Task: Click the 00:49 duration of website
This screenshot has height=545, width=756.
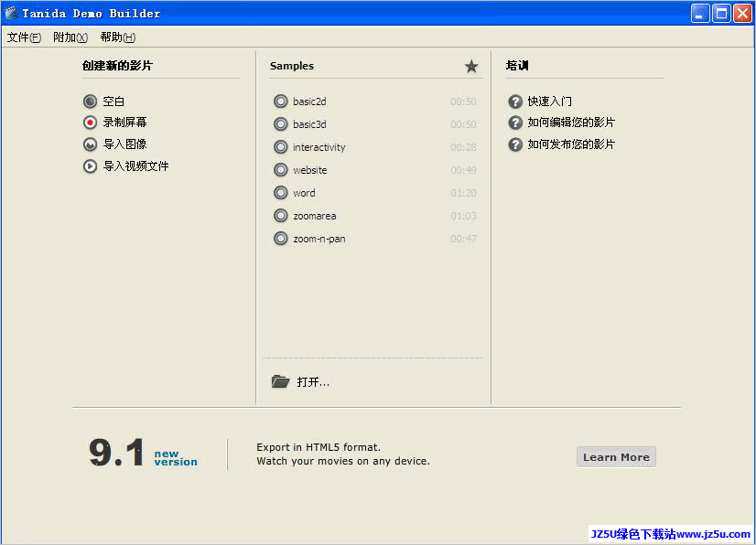Action: [463, 170]
